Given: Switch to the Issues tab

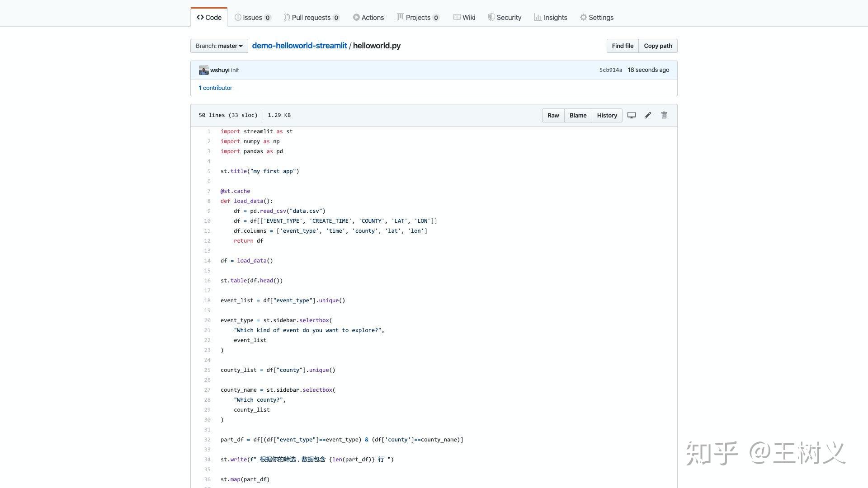Looking at the screenshot, I should tap(252, 17).
